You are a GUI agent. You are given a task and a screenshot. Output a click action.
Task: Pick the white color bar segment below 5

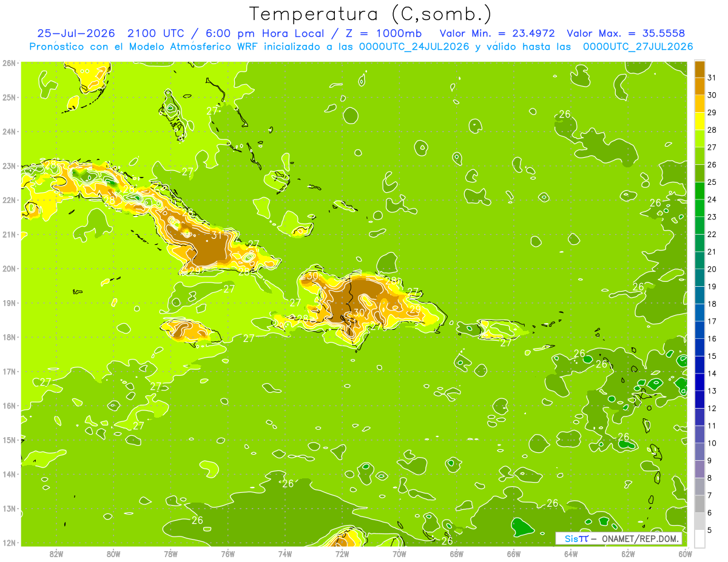point(699,538)
